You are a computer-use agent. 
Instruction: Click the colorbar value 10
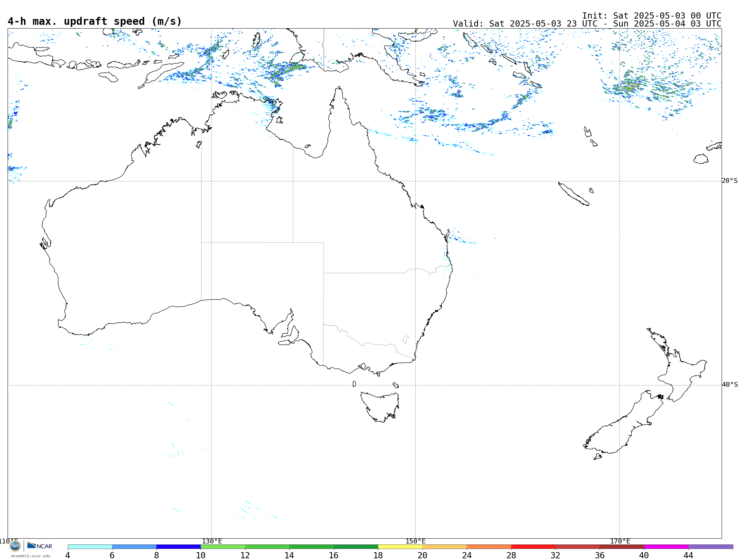[x=201, y=555]
